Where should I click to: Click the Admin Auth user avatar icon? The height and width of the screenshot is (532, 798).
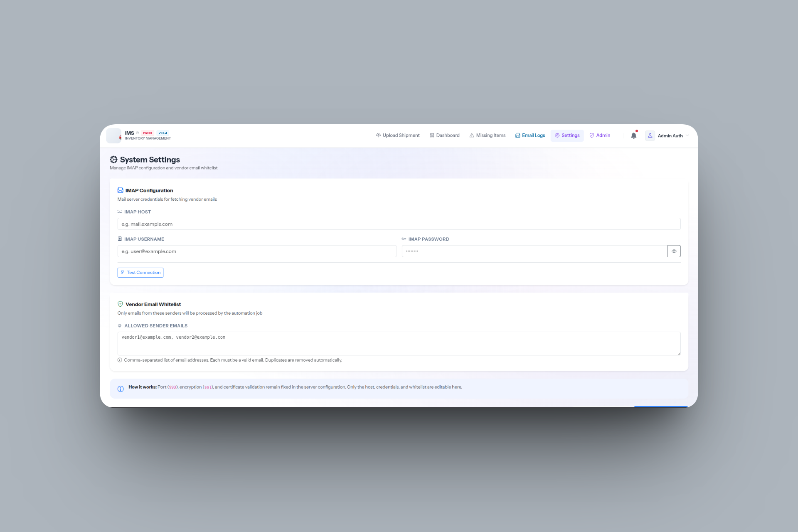coord(650,135)
